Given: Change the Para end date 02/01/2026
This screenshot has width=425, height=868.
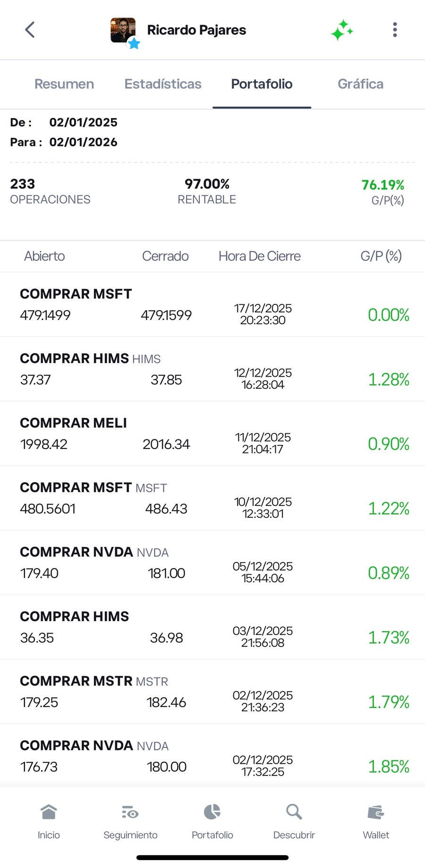Looking at the screenshot, I should tap(83, 142).
